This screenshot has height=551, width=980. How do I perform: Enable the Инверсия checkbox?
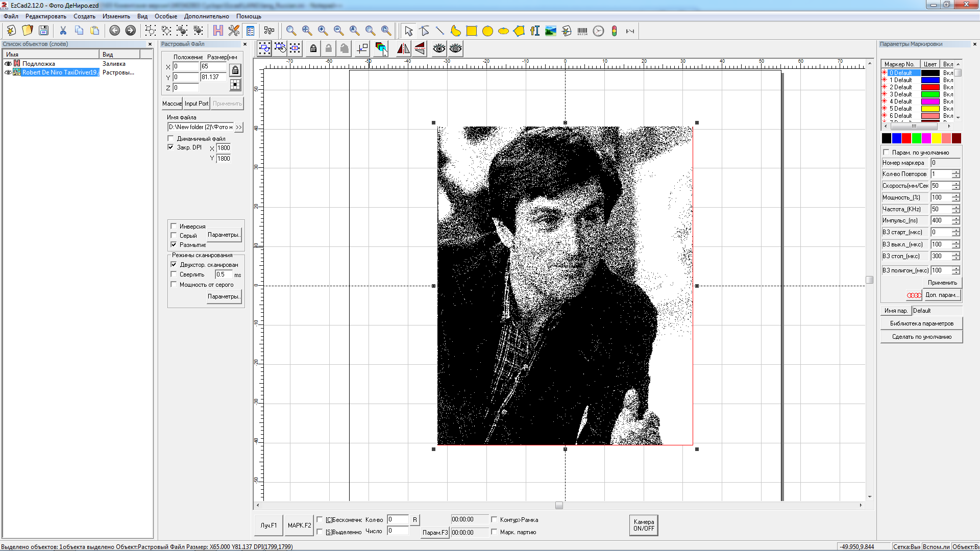click(x=174, y=226)
